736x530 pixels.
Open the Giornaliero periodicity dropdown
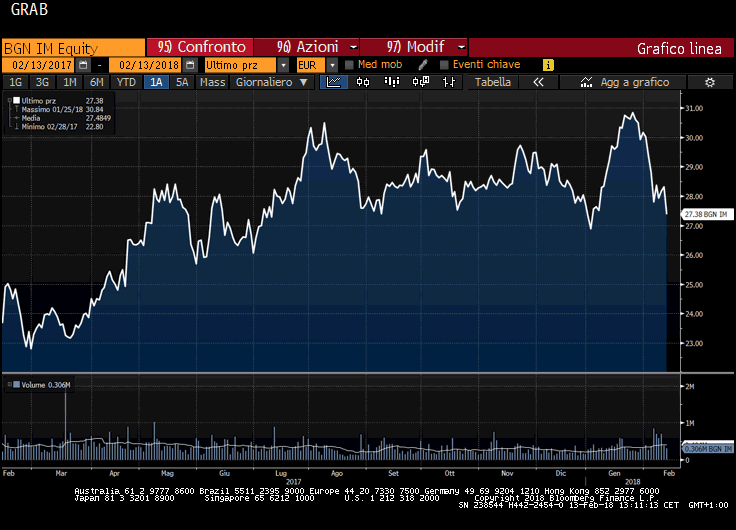pyautogui.click(x=271, y=82)
